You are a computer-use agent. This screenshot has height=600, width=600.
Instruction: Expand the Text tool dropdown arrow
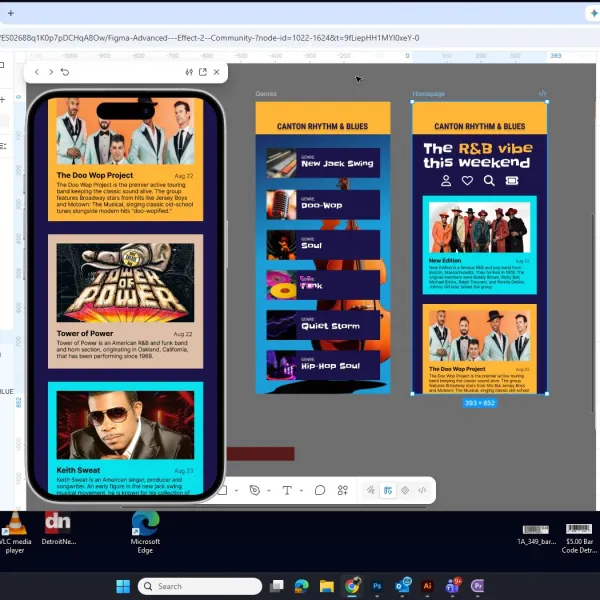tap(302, 491)
